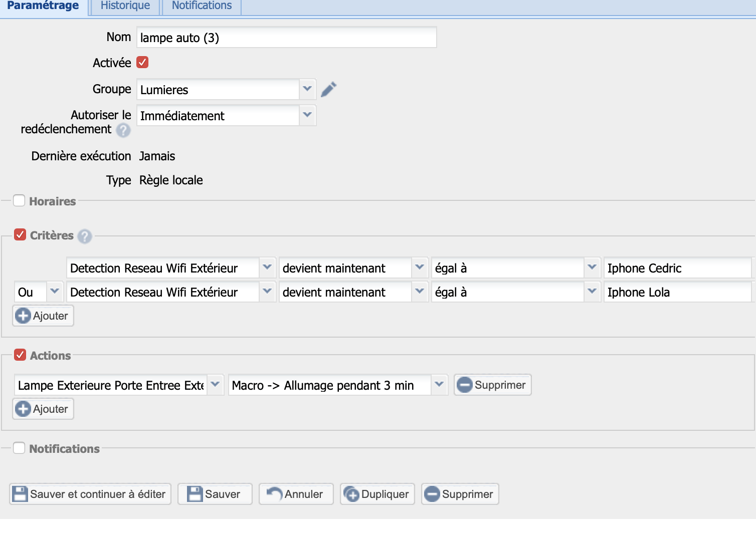Open the Ou logical operator dropdown
Screen dimensions: 756x538
[x=54, y=292]
